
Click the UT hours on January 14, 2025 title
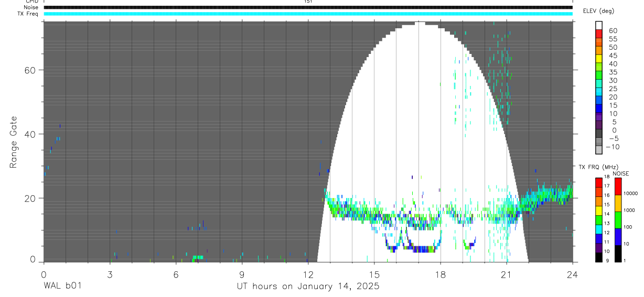[x=308, y=287]
